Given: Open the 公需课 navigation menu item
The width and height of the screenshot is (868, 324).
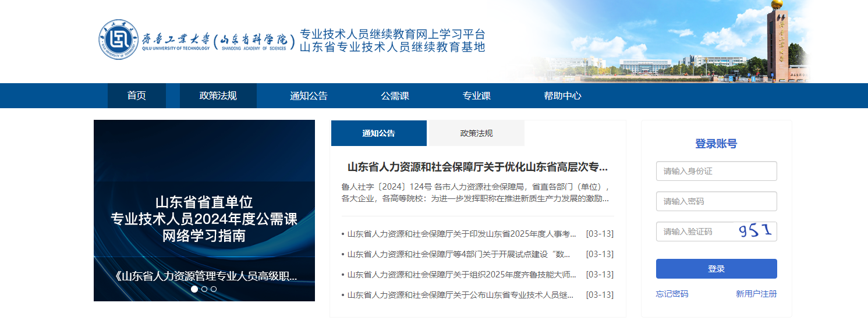Looking at the screenshot, I should (395, 96).
